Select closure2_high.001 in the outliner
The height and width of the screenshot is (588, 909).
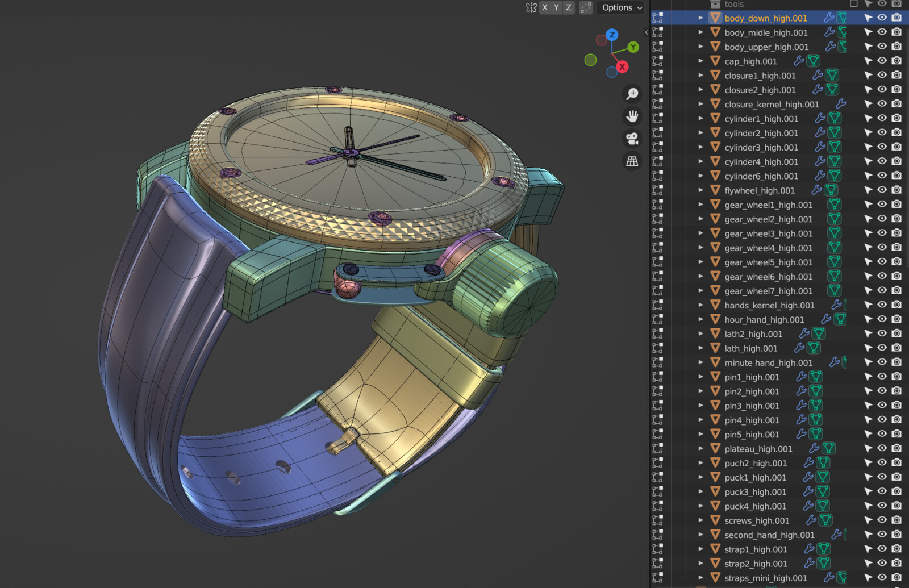click(x=760, y=90)
